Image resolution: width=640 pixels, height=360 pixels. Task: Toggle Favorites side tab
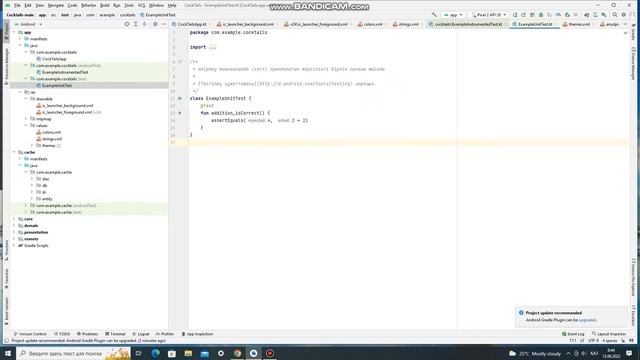click(x=6, y=278)
